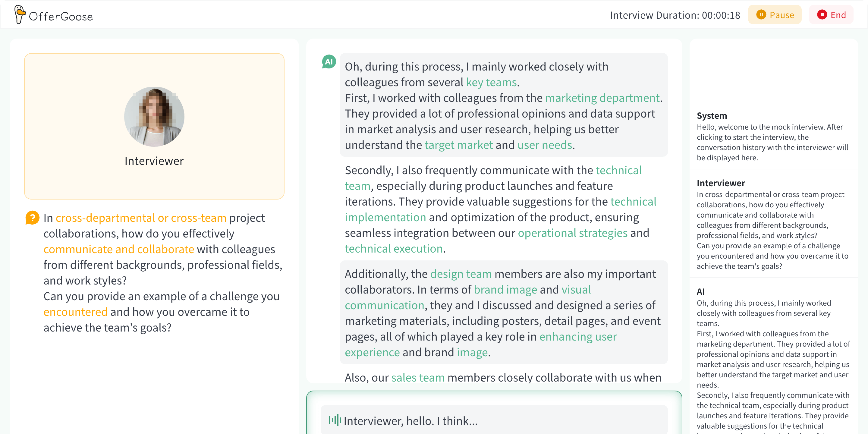The width and height of the screenshot is (868, 434).
Task: Click the highlighted "cross-departmental or cross-team" keyword
Action: pyautogui.click(x=141, y=218)
